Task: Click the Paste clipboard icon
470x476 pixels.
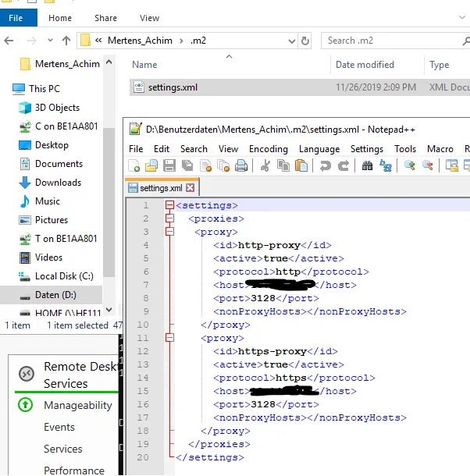Action: coord(301,165)
